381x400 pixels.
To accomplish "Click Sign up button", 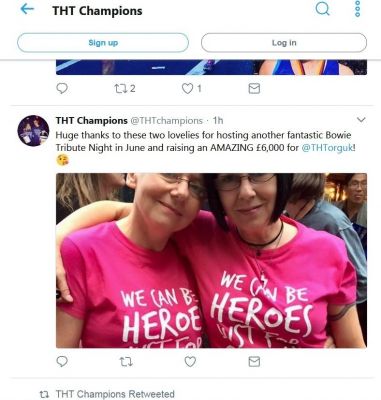I will [x=103, y=43].
